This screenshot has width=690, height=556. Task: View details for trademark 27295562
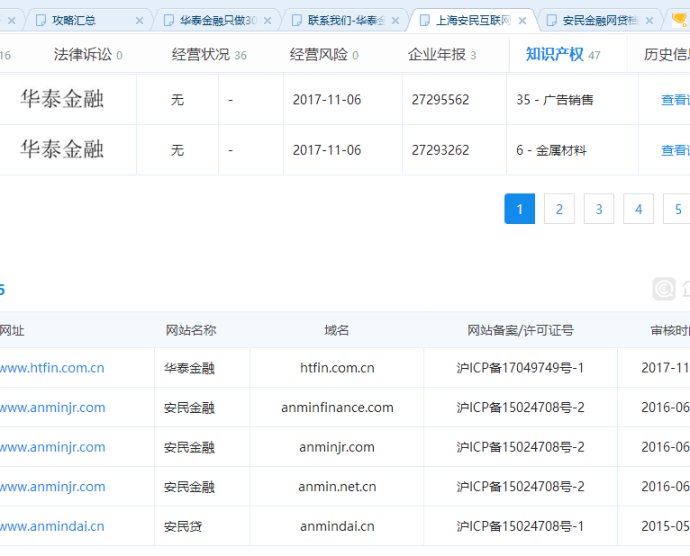pos(675,100)
